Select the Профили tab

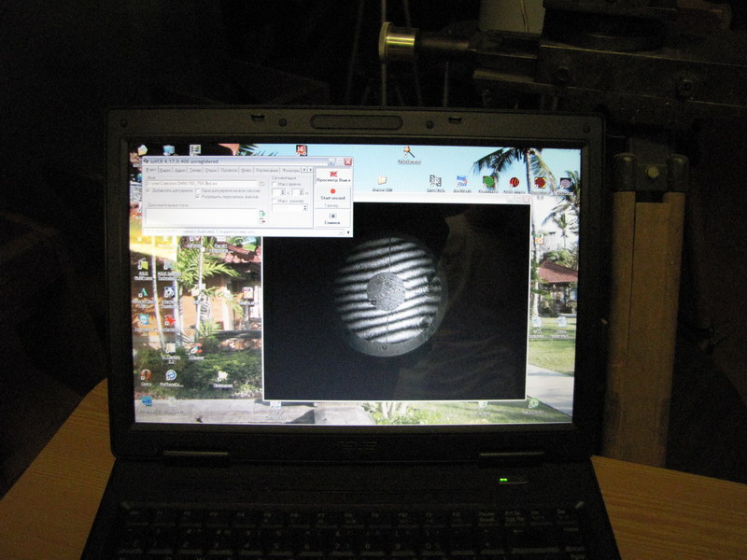pos(229,170)
